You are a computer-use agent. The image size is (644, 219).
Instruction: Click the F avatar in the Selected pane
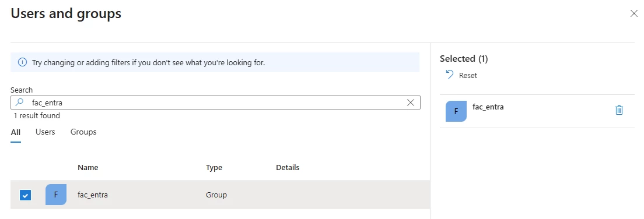point(456,111)
